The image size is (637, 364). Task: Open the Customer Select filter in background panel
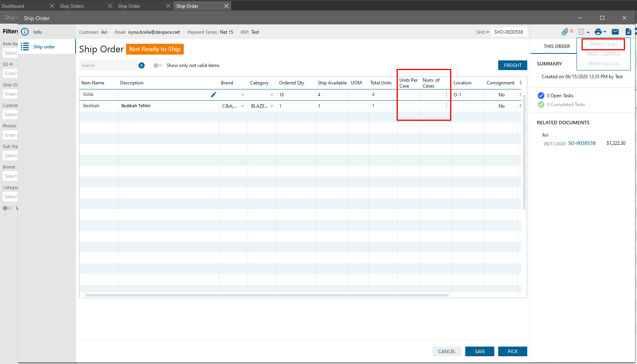(10, 115)
